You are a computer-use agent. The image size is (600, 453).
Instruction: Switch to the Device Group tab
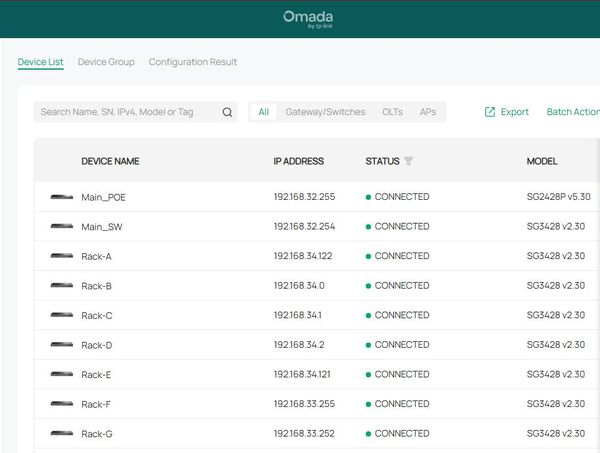click(x=106, y=62)
